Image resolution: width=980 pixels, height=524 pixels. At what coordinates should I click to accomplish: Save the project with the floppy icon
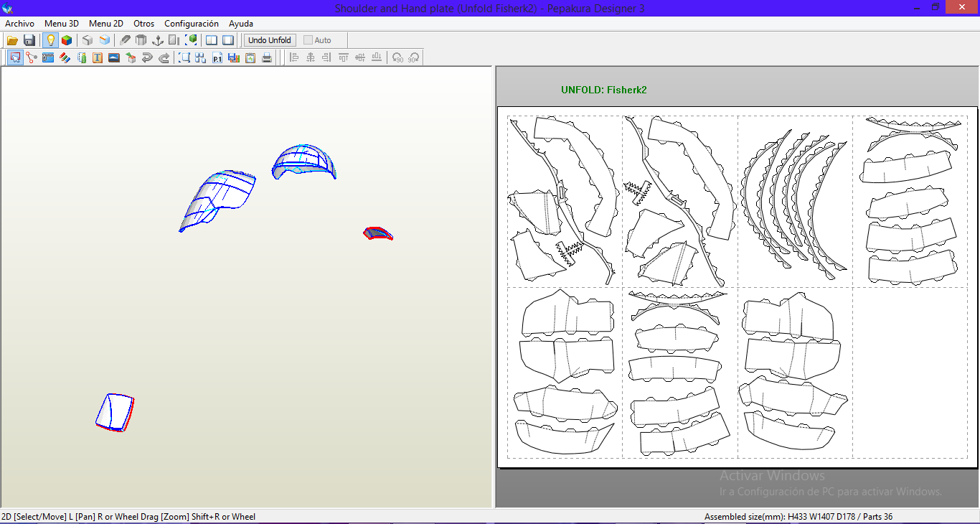click(x=29, y=40)
